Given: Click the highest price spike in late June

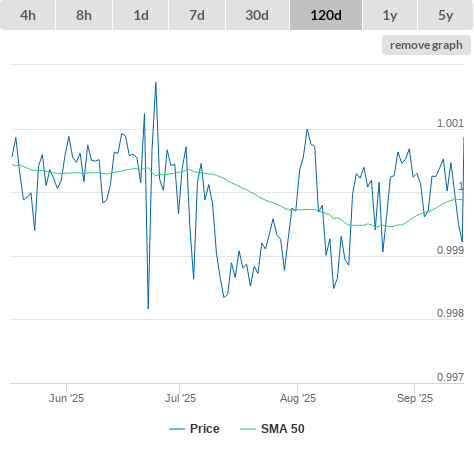Looking at the screenshot, I should [x=156, y=83].
